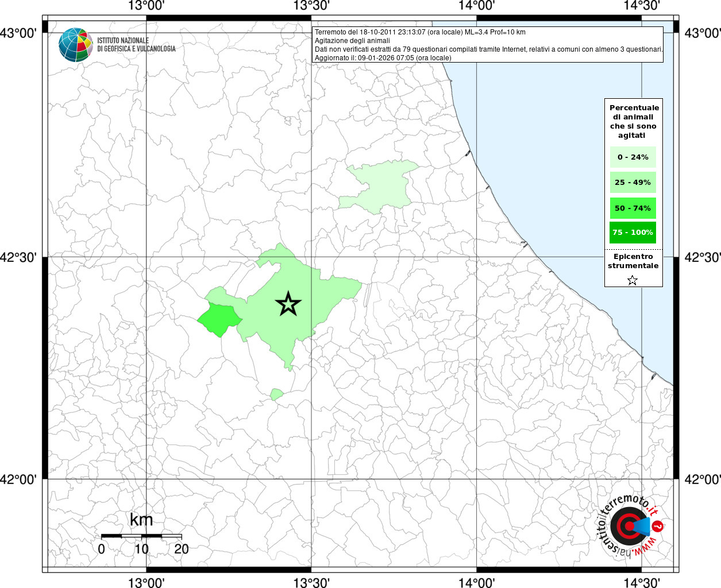The width and height of the screenshot is (721, 588).
Task: Click the top axis label 13°30'
Action: tap(311, 6)
